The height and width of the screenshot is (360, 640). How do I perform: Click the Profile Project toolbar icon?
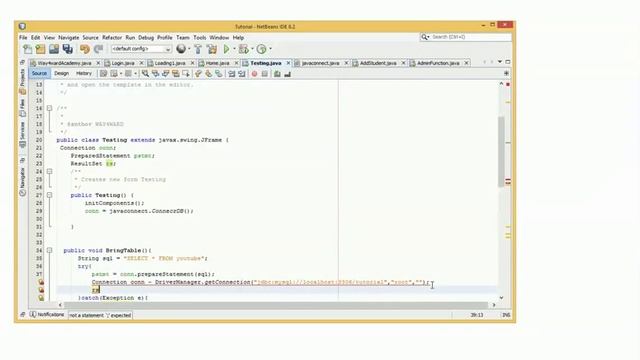click(262, 49)
